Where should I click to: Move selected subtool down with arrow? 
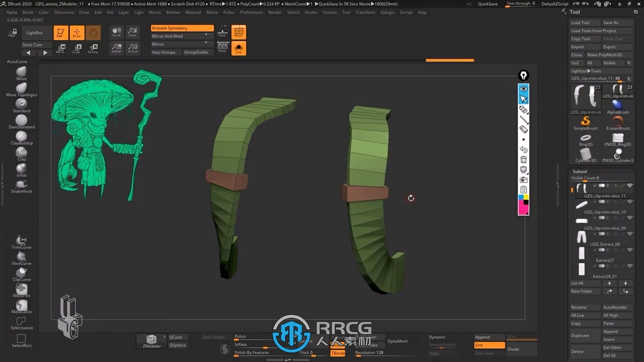click(625, 283)
